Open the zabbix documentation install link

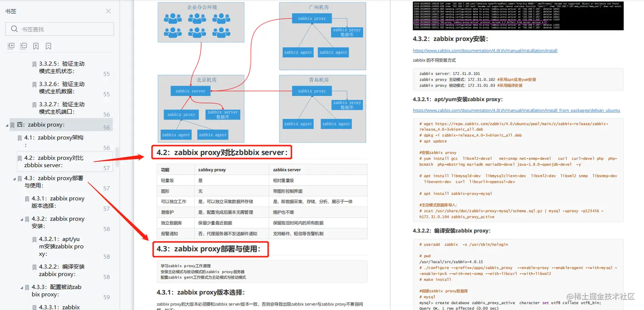[x=485, y=50]
